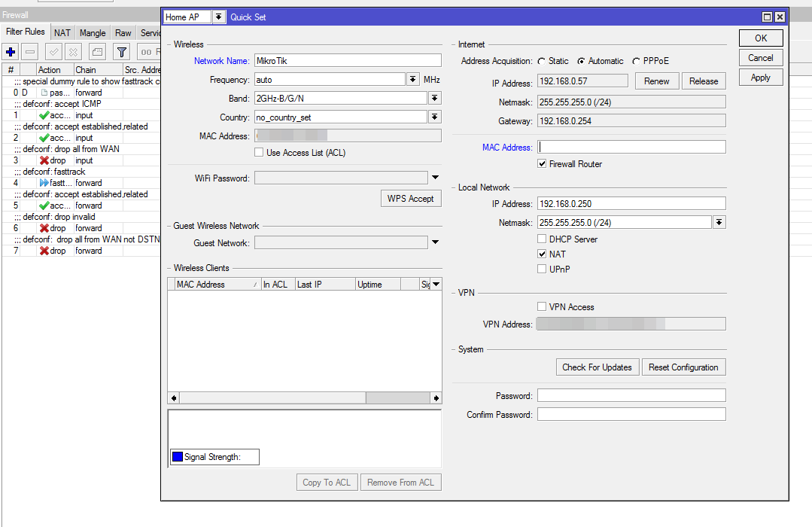Click the blue Signal Strength color swatch

178,457
